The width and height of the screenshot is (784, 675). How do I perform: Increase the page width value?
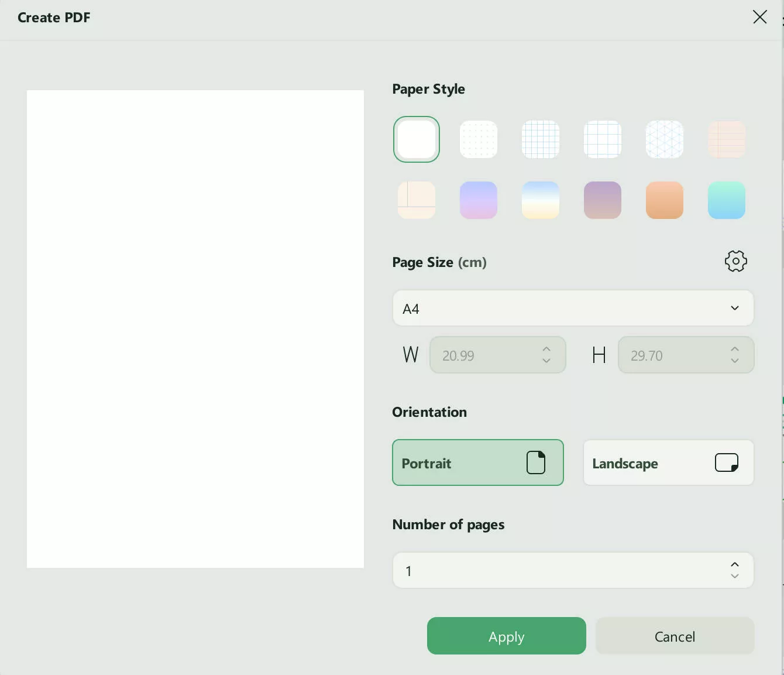pos(546,348)
